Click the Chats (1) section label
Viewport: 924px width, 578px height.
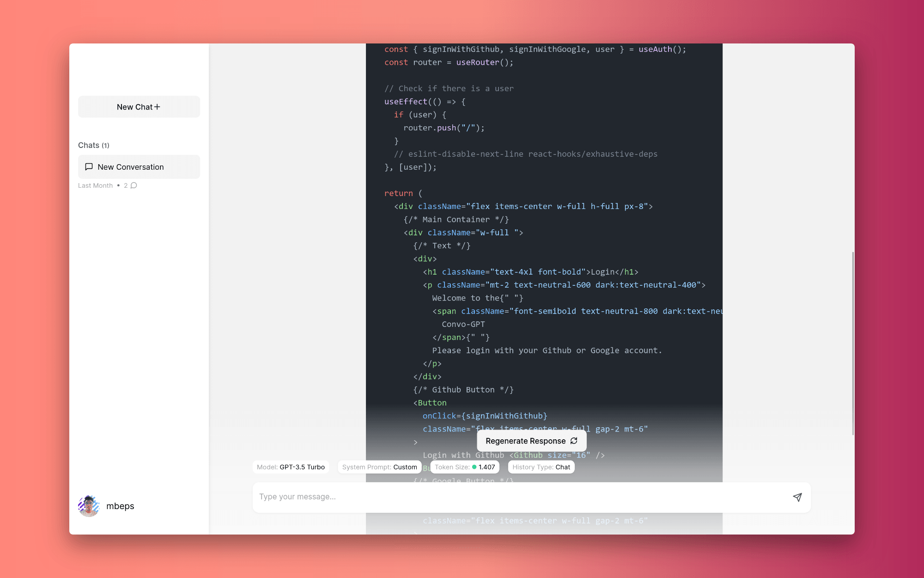click(93, 144)
